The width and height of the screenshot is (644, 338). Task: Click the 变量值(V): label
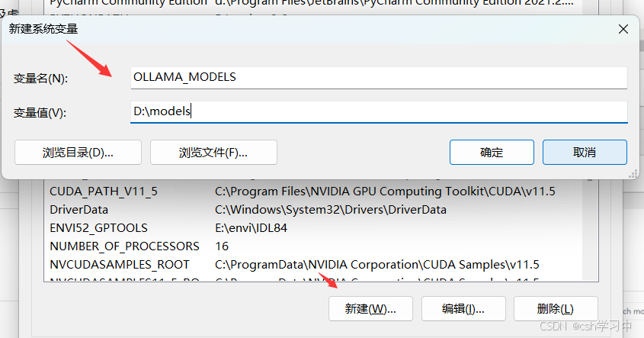[x=40, y=113]
